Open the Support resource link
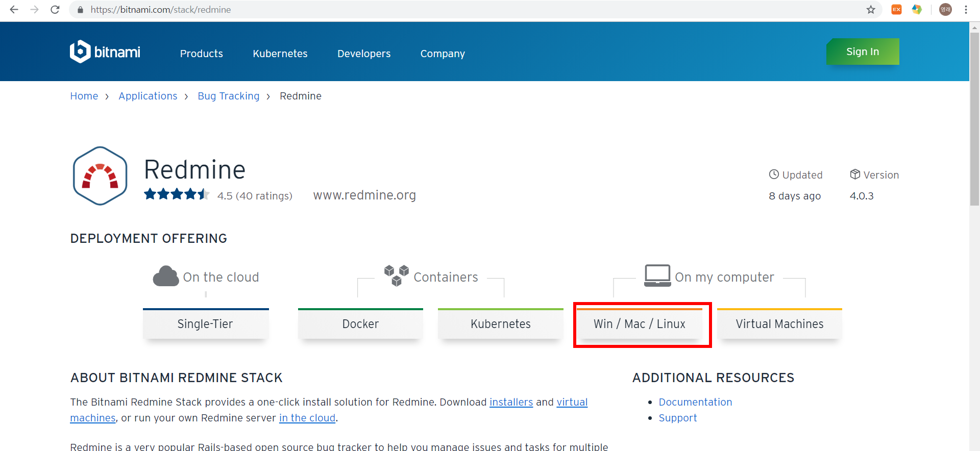Image resolution: width=980 pixels, height=451 pixels. pos(678,418)
